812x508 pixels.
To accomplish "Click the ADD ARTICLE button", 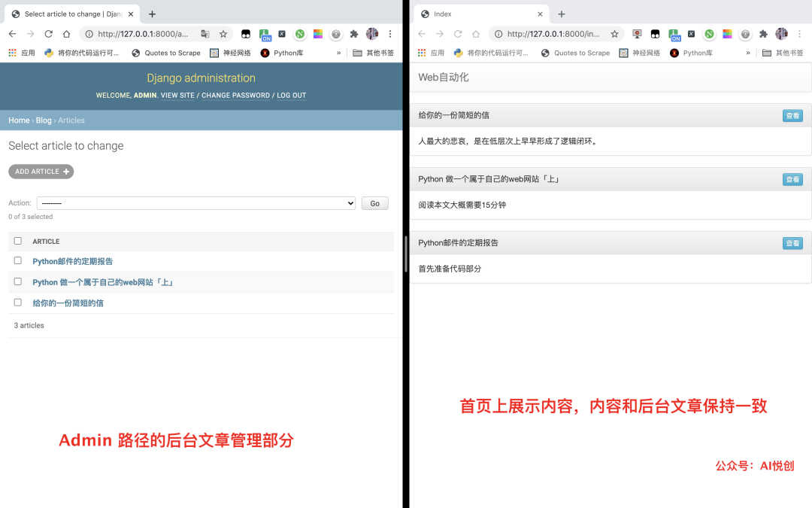I will point(41,172).
